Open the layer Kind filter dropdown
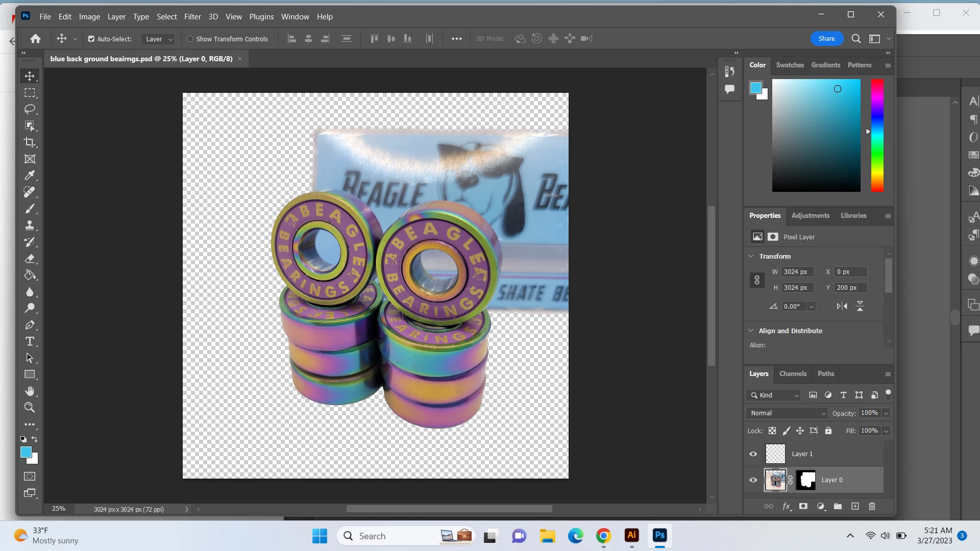Screen dimensions: 980x551 tap(774, 395)
